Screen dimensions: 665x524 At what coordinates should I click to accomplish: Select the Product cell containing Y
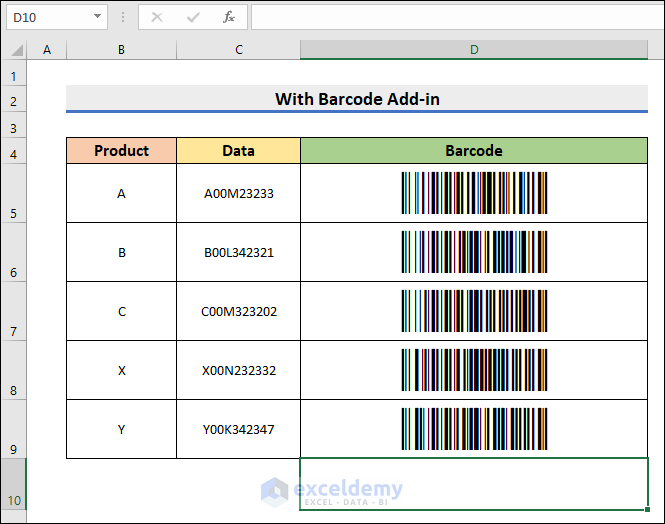click(x=121, y=429)
